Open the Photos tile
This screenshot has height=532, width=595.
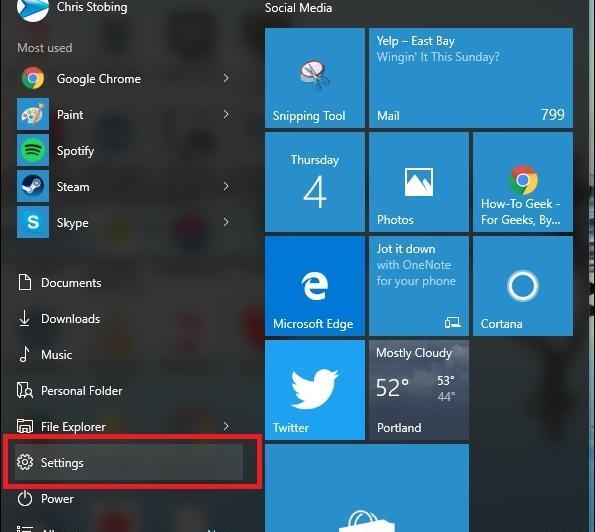[x=419, y=182]
